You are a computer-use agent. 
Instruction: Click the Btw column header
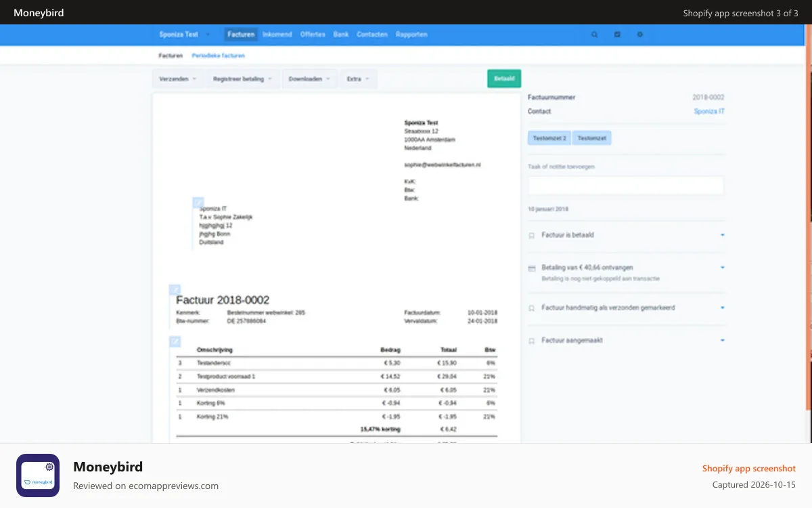pyautogui.click(x=490, y=350)
